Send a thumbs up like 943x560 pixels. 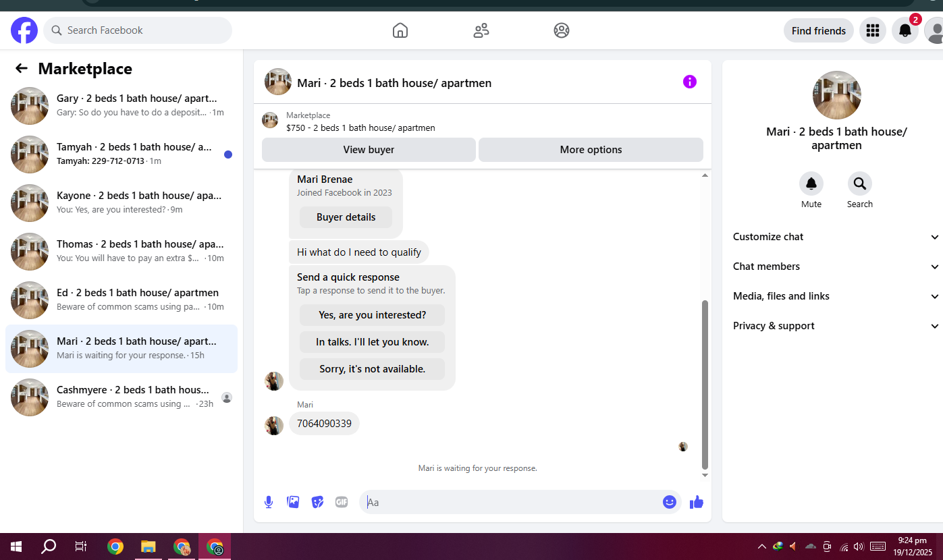coord(697,502)
